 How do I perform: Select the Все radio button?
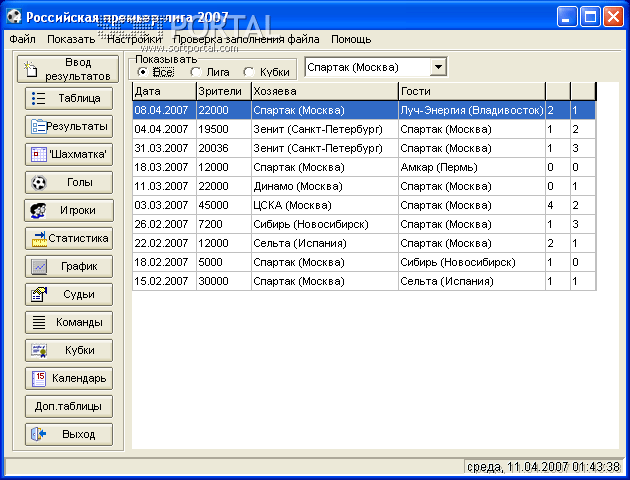142,72
